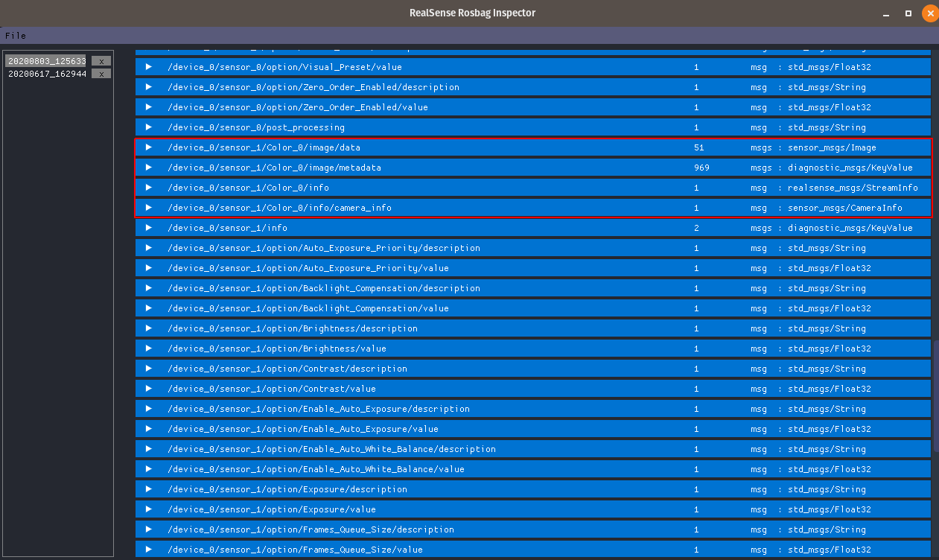Expand Exposure/value arrow
This screenshot has height=560, width=939.
(x=148, y=509)
